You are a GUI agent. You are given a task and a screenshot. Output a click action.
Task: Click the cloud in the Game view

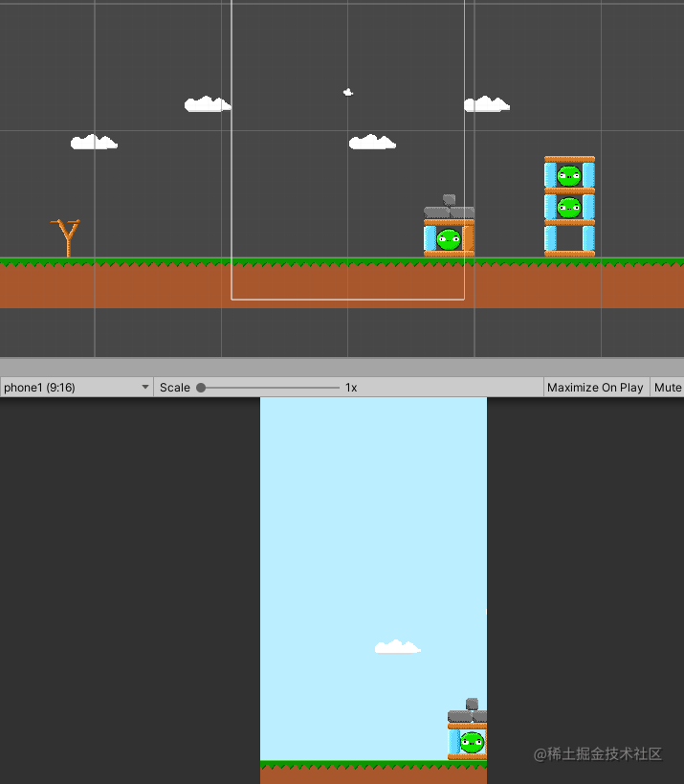398,647
